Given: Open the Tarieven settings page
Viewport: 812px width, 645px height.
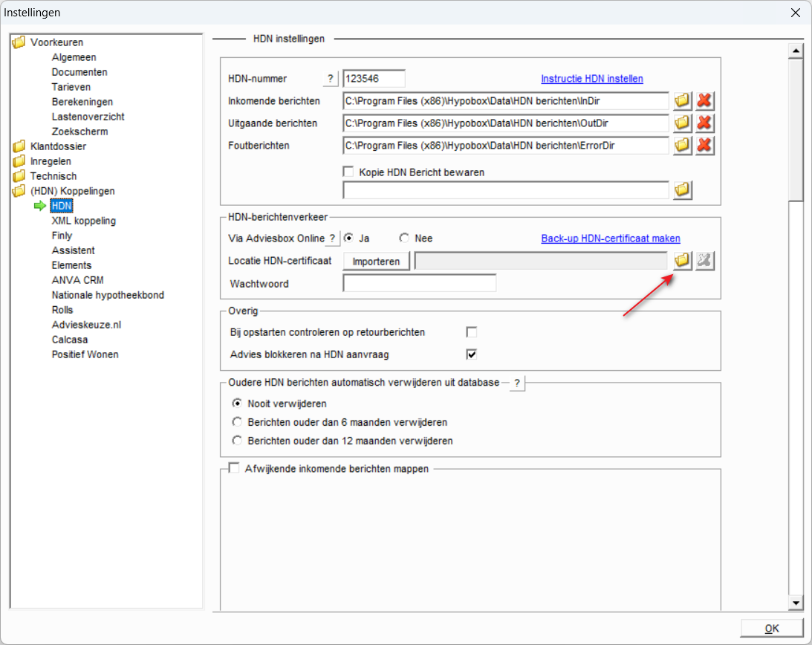Looking at the screenshot, I should pos(71,87).
